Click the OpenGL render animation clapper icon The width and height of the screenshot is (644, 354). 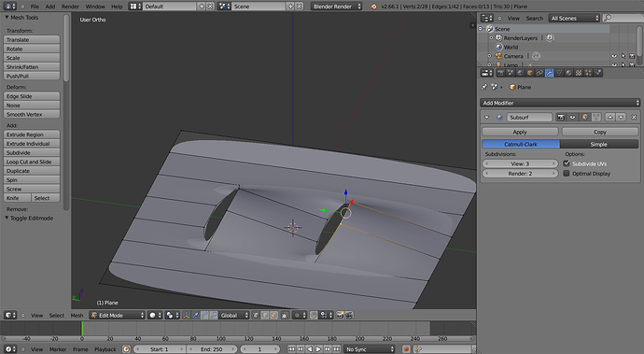(x=349, y=316)
